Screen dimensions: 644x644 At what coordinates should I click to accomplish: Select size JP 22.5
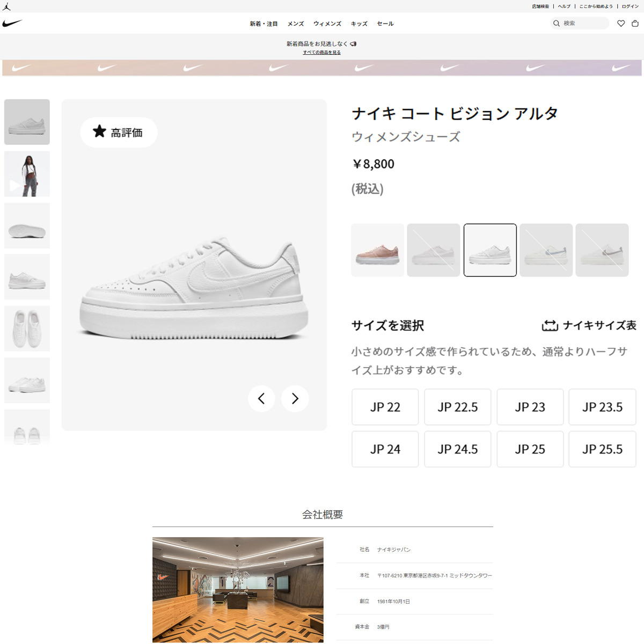coord(458,407)
